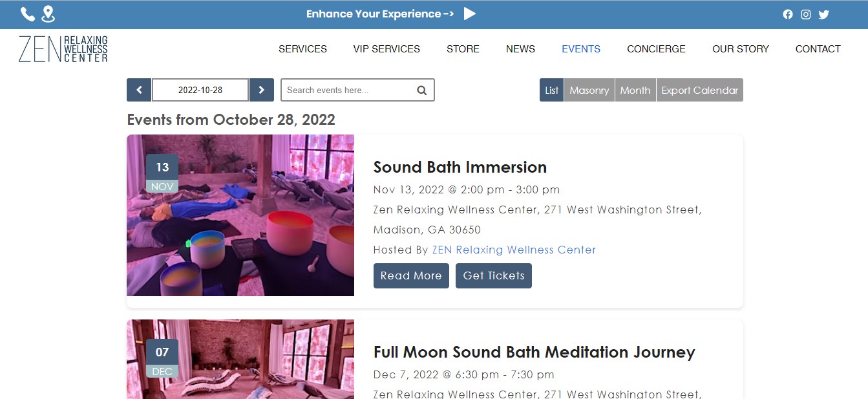Viewport: 868px width, 399px height.
Task: Open the OUR STORY page
Action: click(x=741, y=49)
